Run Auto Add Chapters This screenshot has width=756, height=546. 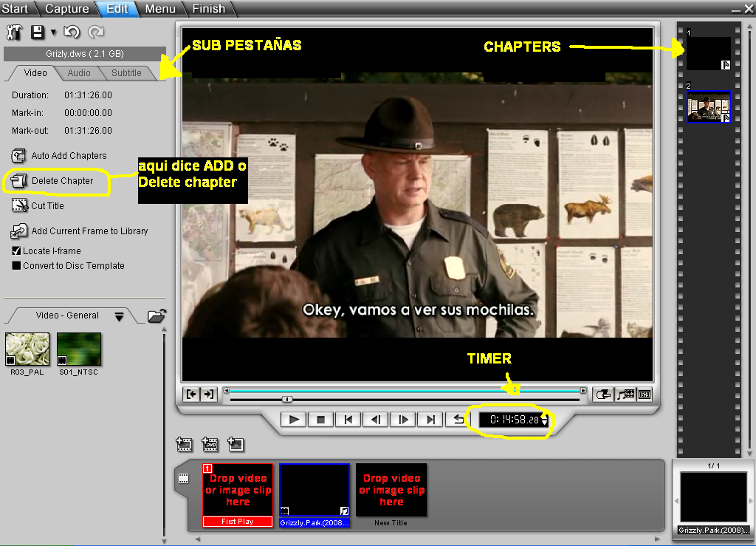coord(59,156)
